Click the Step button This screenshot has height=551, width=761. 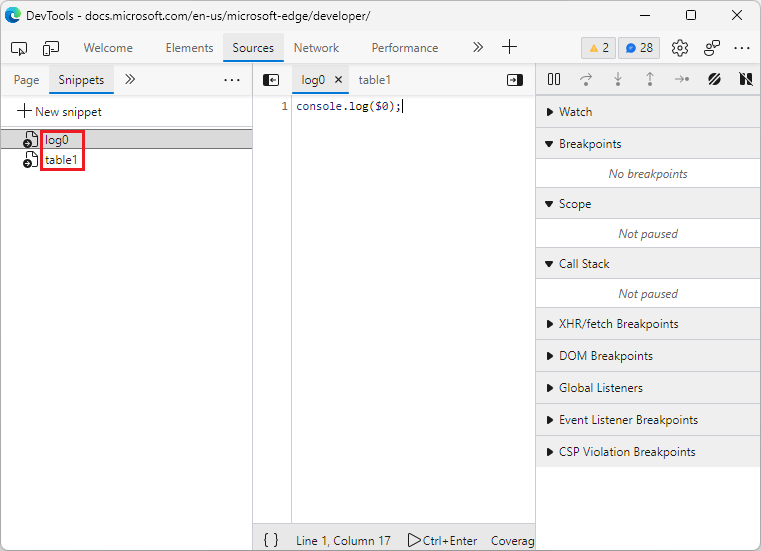[x=681, y=79]
